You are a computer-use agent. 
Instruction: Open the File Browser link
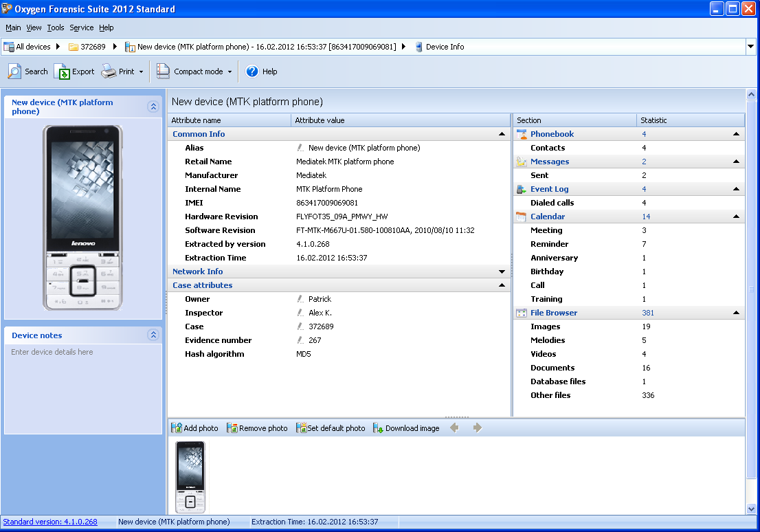click(x=554, y=313)
